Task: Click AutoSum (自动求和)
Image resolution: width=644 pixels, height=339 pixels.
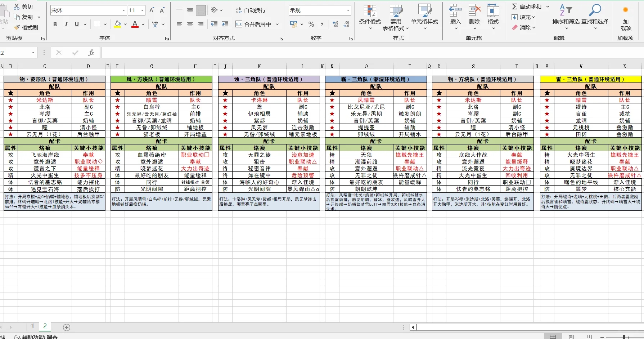Action: click(527, 6)
